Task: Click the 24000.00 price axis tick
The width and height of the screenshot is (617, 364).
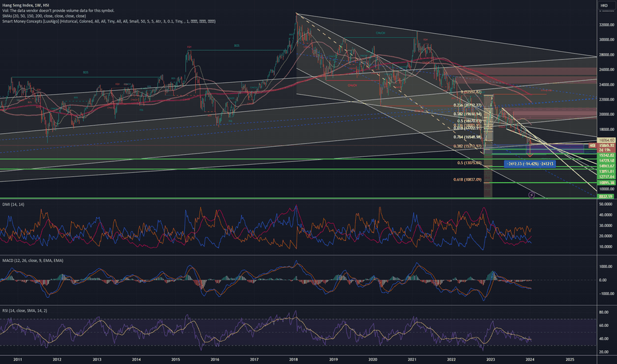Action: coord(606,85)
